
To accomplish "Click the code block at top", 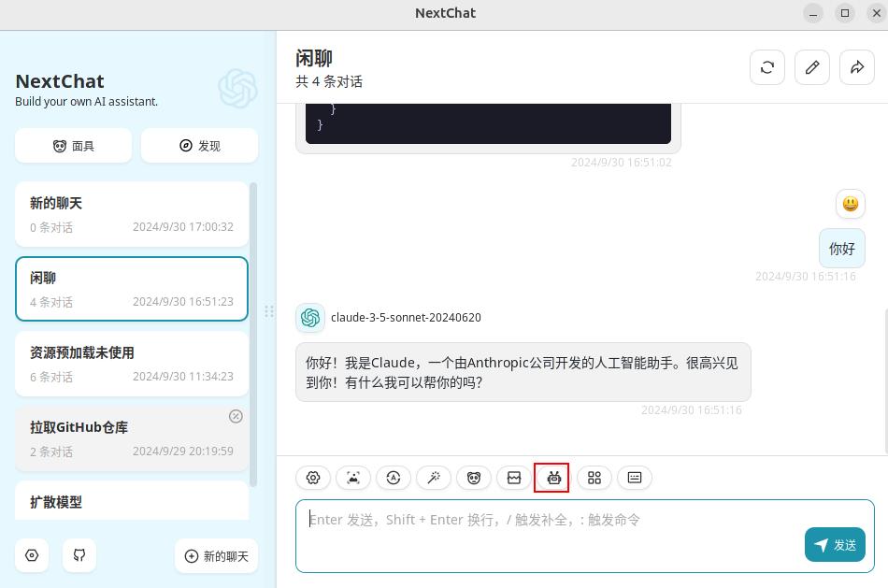I will [488, 122].
